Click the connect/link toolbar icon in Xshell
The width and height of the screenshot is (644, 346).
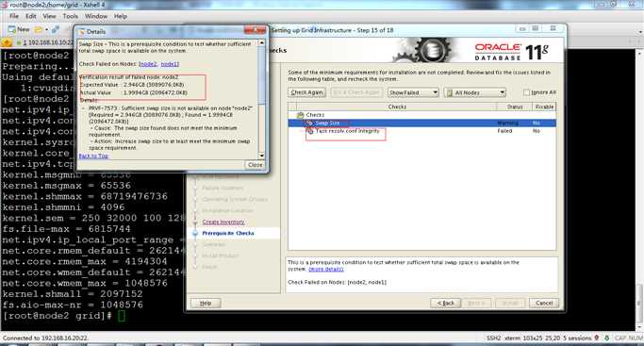click(56, 29)
